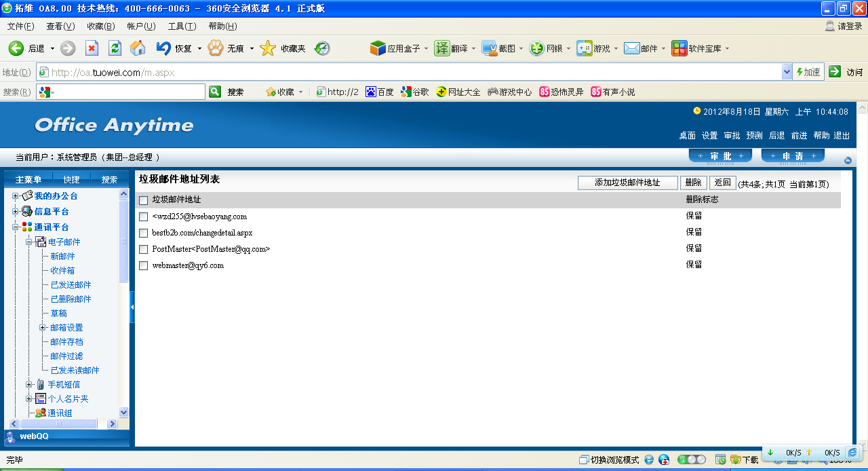
Task: Expand the 邮箱设置 tree node
Action: 43,328
